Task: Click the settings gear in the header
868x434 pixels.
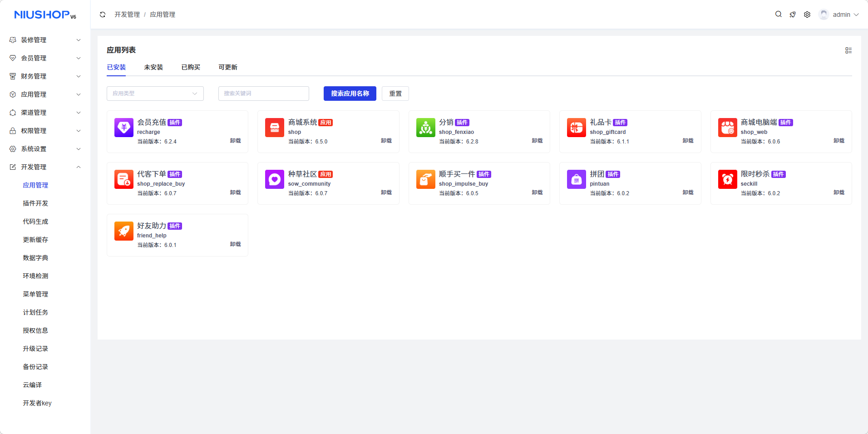Action: [807, 15]
